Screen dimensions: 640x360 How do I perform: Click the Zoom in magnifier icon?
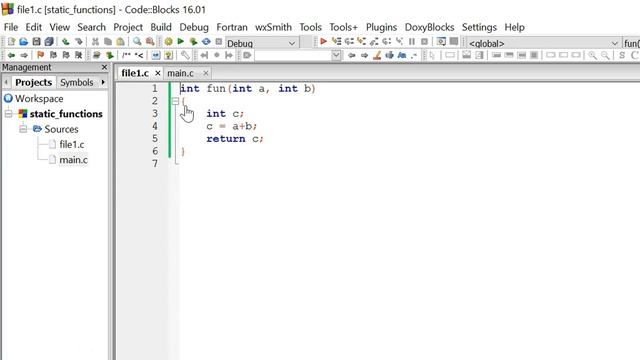(x=592, y=55)
